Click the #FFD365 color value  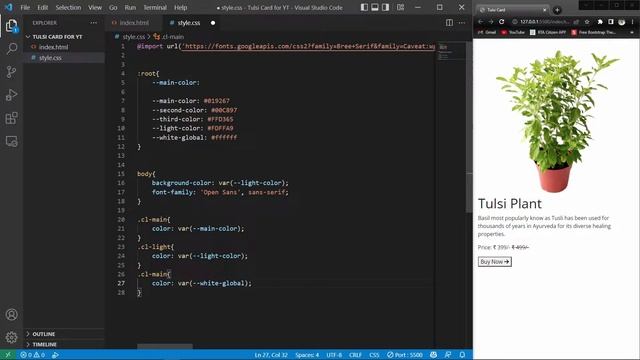coord(220,119)
